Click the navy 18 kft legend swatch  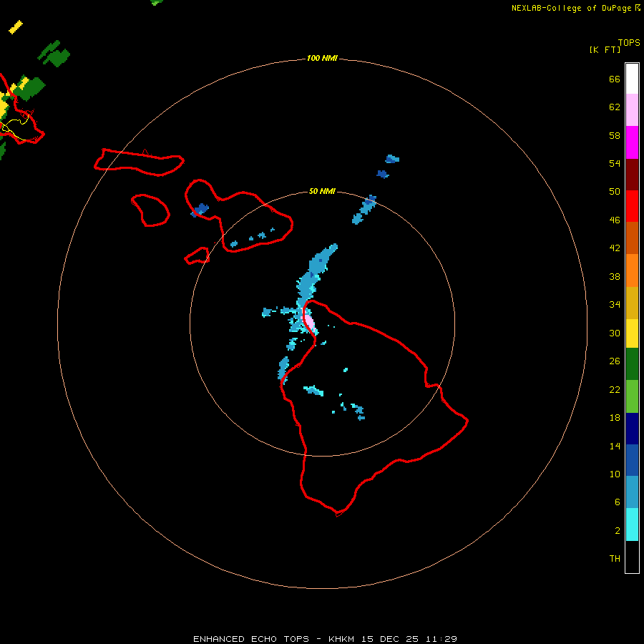632,429
